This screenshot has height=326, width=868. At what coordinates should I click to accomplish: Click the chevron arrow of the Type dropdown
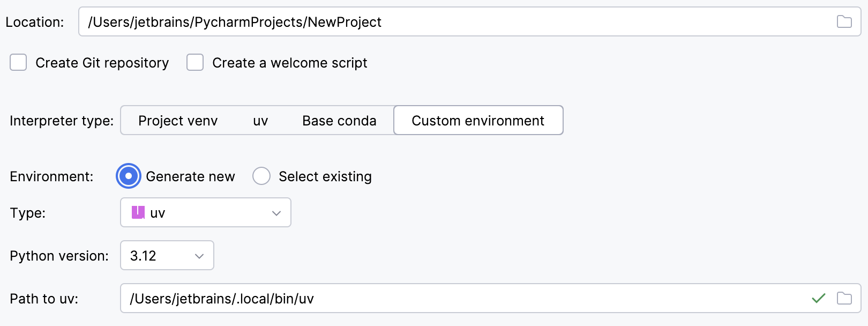[x=276, y=213]
